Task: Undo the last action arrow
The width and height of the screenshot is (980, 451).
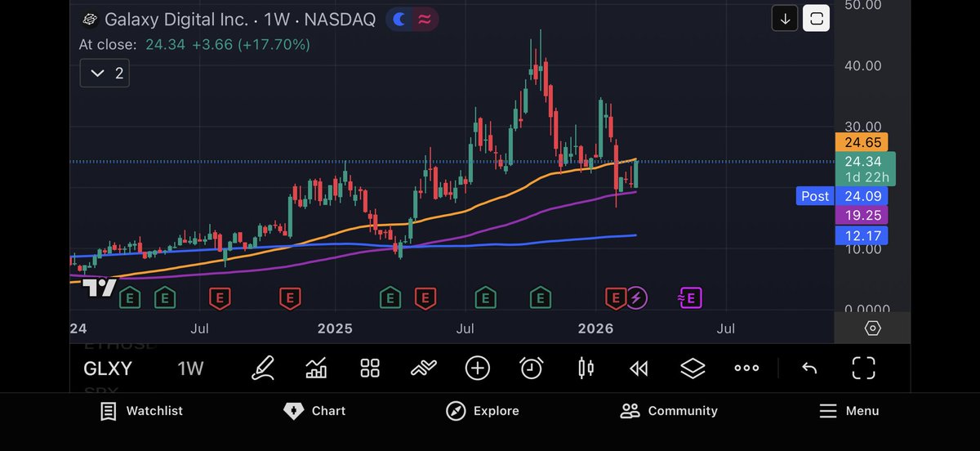Action: point(809,368)
